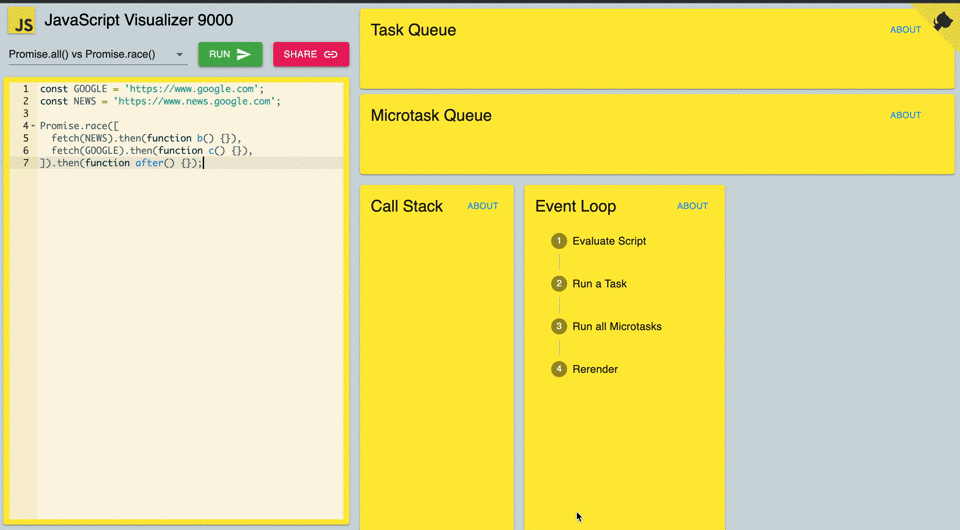Screen dimensions: 960x530
Task: Click the 'Run a Task' step label
Action: [x=599, y=284]
